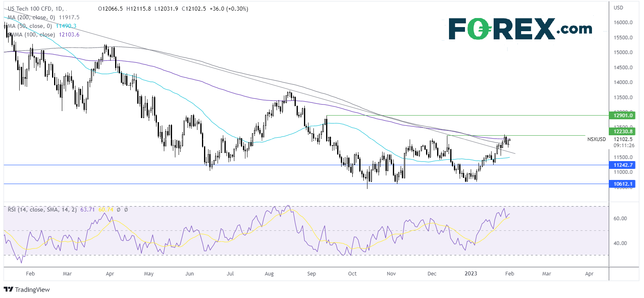
Task: Click the change value +36.0 (+0.30%)
Action: coord(229,9)
